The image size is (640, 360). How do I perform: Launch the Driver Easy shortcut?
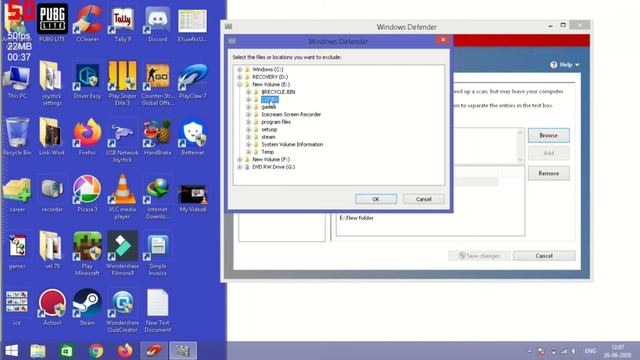[87, 80]
